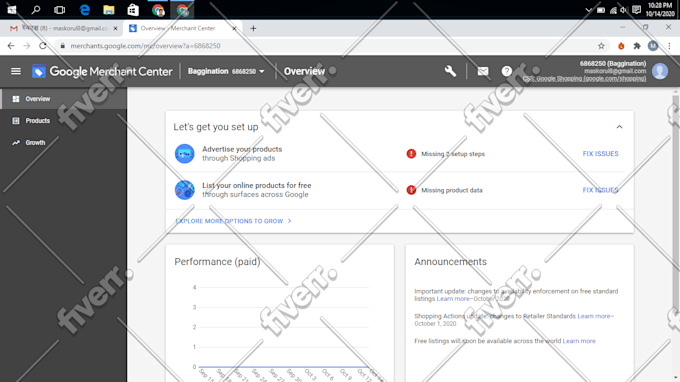Image resolution: width=680 pixels, height=382 pixels.
Task: Collapse the Let's get you set up card
Action: tap(619, 127)
